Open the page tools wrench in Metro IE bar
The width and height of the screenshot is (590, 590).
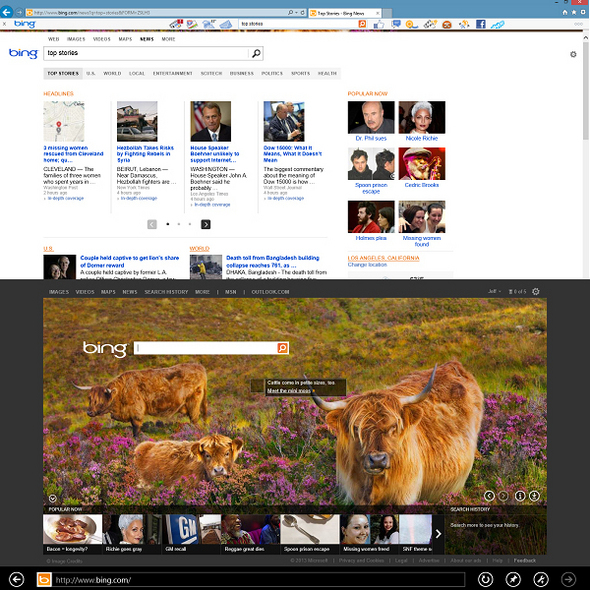coord(541,579)
